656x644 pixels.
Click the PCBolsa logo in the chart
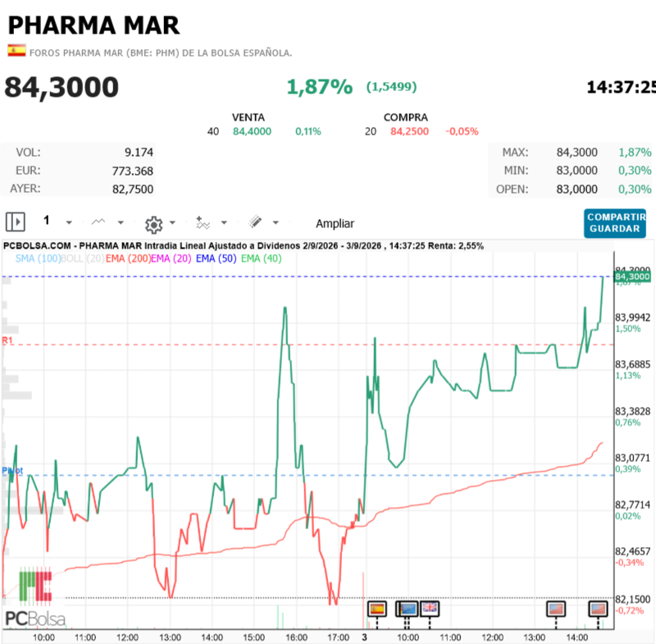coord(35,597)
